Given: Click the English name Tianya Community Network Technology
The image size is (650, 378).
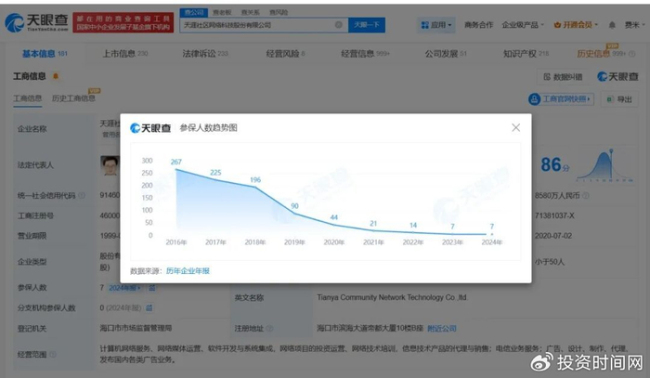Looking at the screenshot, I should pyautogui.click(x=393, y=297).
